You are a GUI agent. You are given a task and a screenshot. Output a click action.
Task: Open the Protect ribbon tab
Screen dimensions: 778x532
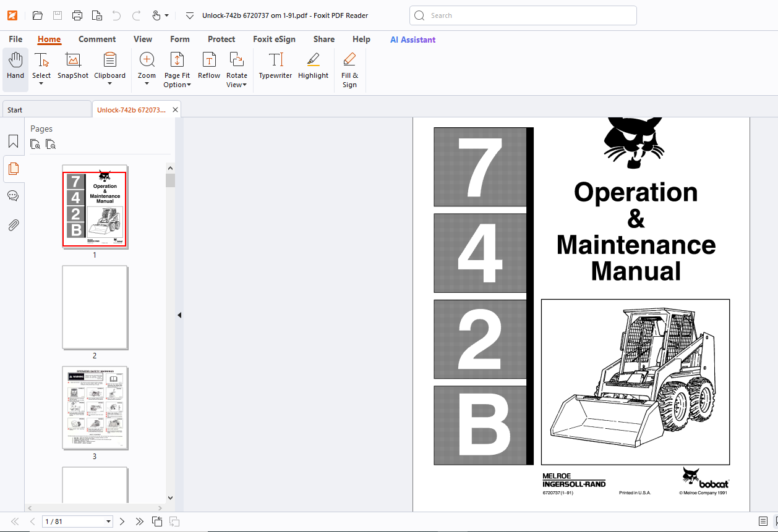(221, 39)
